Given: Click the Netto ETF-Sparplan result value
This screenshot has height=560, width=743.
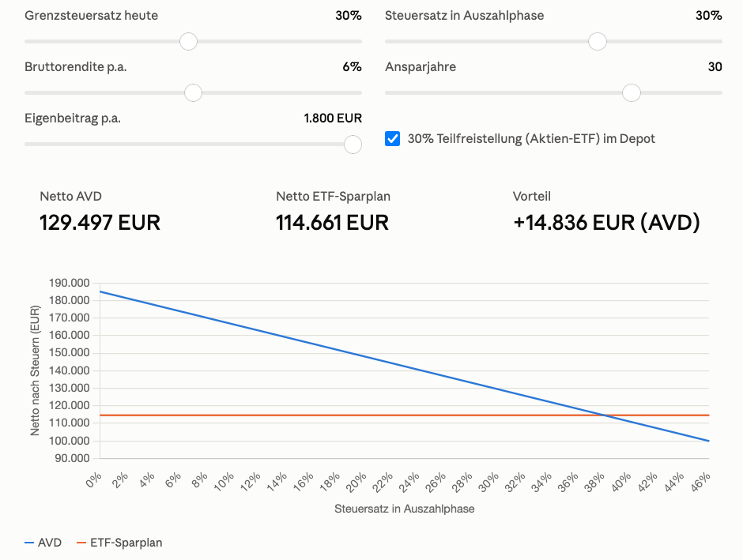Looking at the screenshot, I should 332,223.
